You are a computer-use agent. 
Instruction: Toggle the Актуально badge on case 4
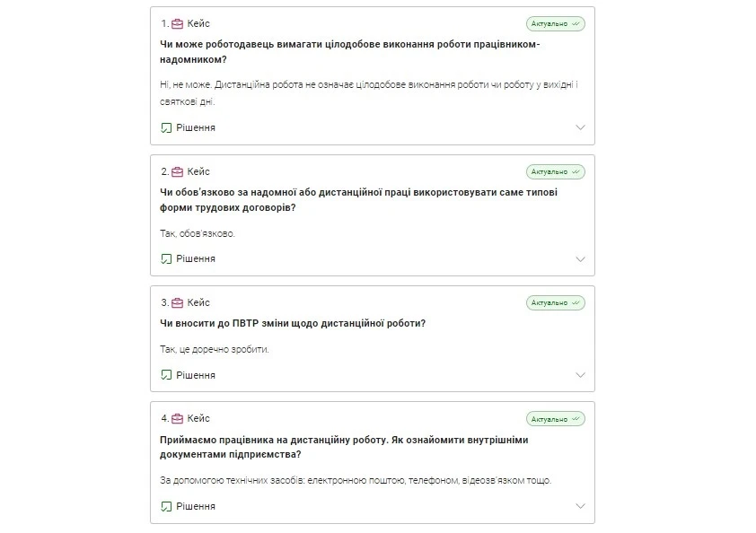tap(556, 417)
